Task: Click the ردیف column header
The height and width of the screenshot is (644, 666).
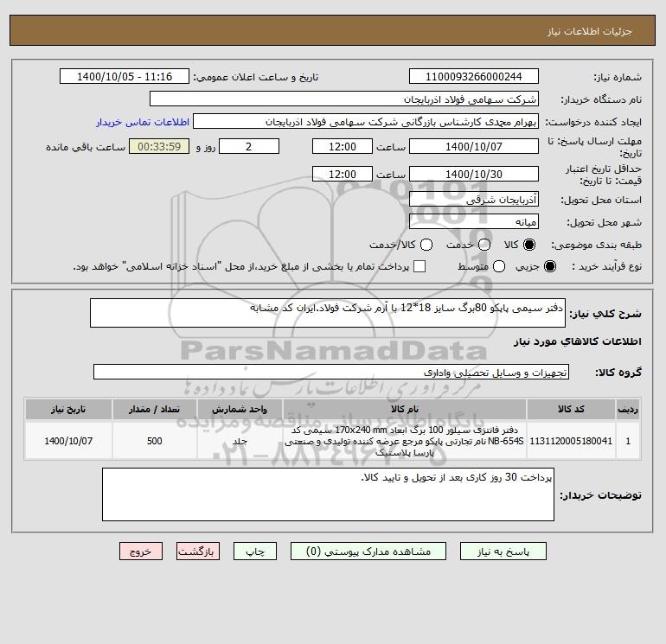Action: tap(628, 409)
